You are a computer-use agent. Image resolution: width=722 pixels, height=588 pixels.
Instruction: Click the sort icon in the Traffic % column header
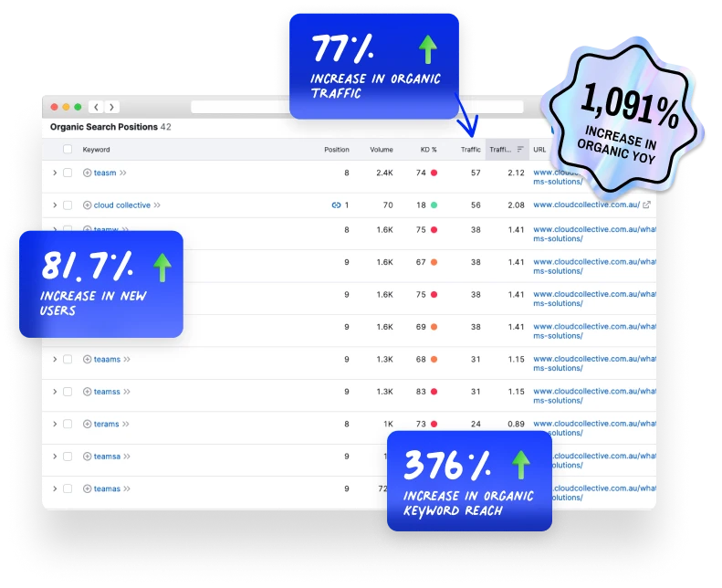(x=520, y=150)
